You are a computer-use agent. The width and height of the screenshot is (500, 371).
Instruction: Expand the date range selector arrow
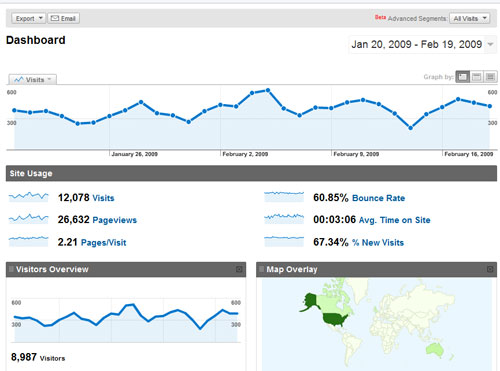[490, 44]
